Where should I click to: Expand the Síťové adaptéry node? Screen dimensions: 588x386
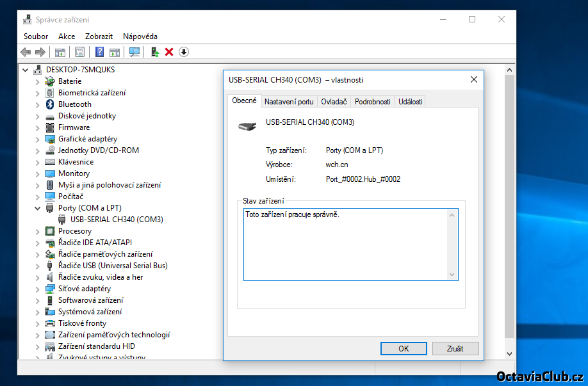[37, 289]
